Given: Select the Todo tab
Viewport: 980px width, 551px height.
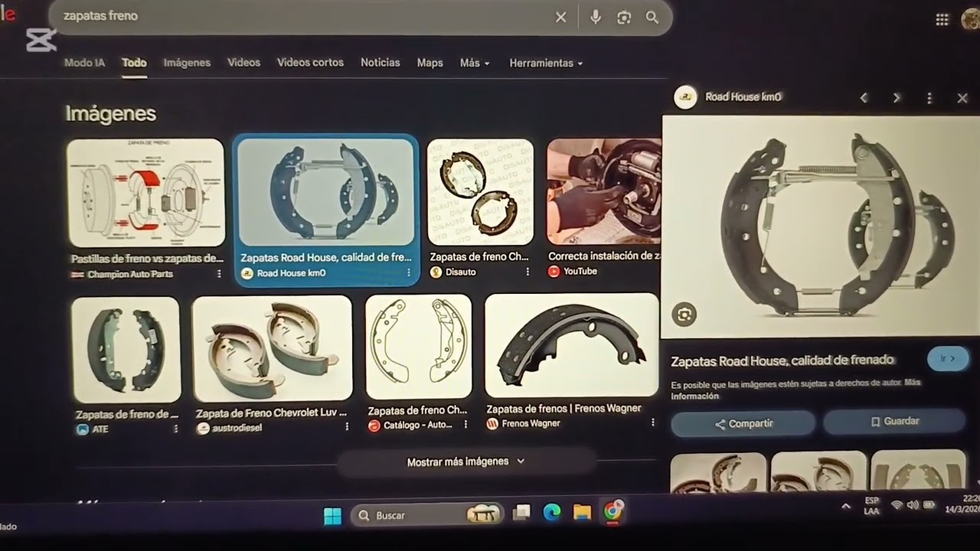Looking at the screenshot, I should coord(134,63).
